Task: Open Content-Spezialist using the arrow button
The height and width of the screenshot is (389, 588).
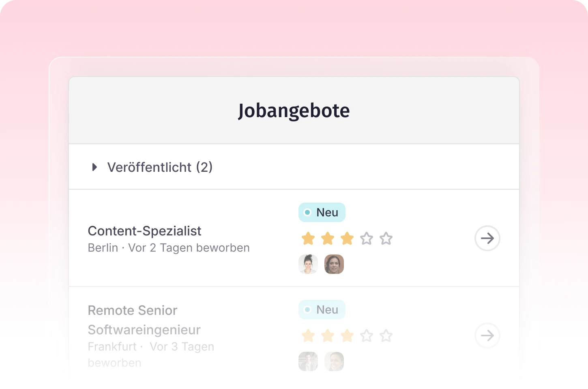Action: click(x=487, y=238)
